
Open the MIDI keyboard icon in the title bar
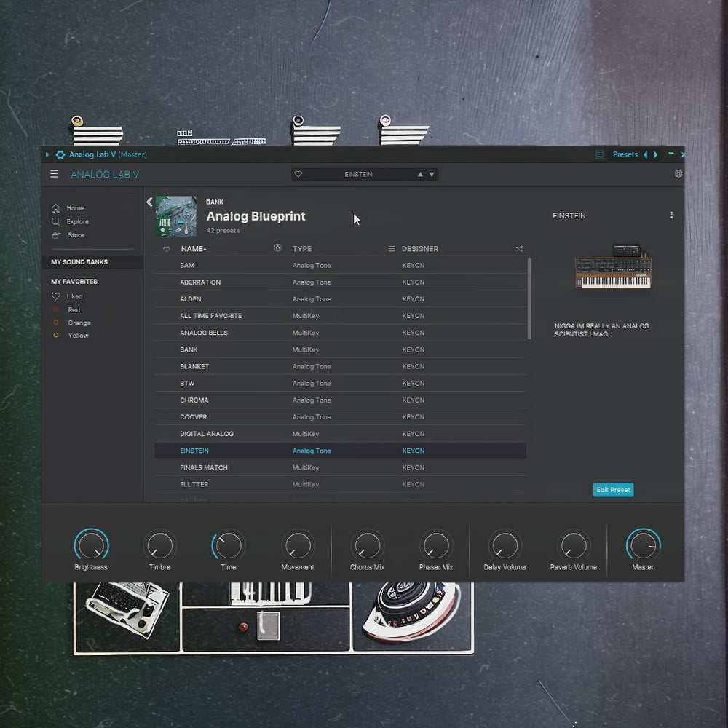(x=599, y=154)
